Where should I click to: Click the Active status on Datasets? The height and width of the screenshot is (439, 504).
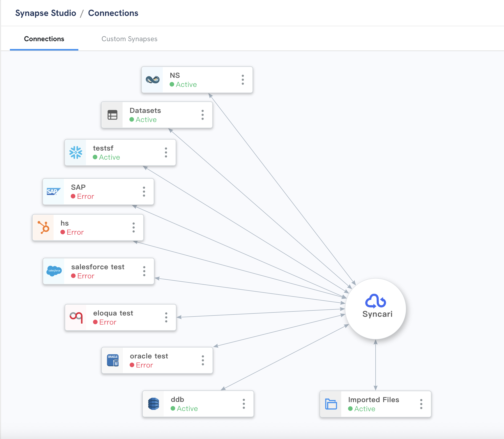(143, 119)
